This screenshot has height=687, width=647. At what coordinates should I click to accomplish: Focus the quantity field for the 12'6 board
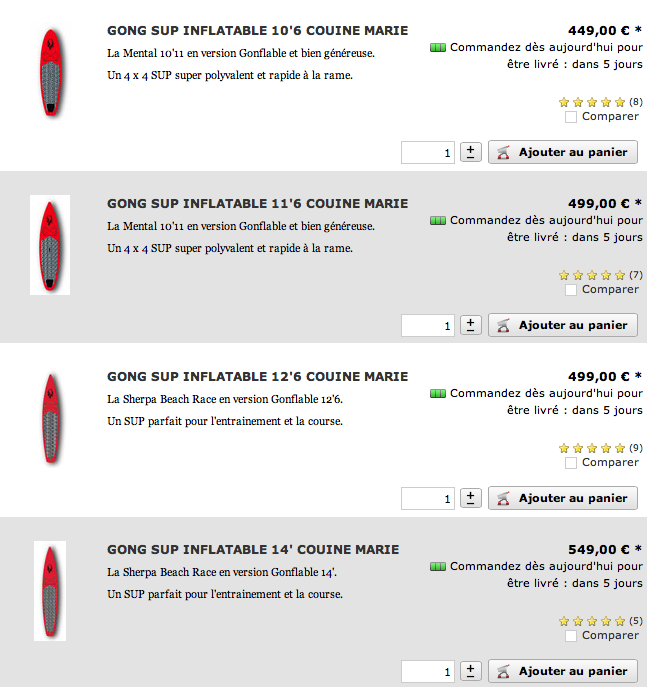pos(428,499)
